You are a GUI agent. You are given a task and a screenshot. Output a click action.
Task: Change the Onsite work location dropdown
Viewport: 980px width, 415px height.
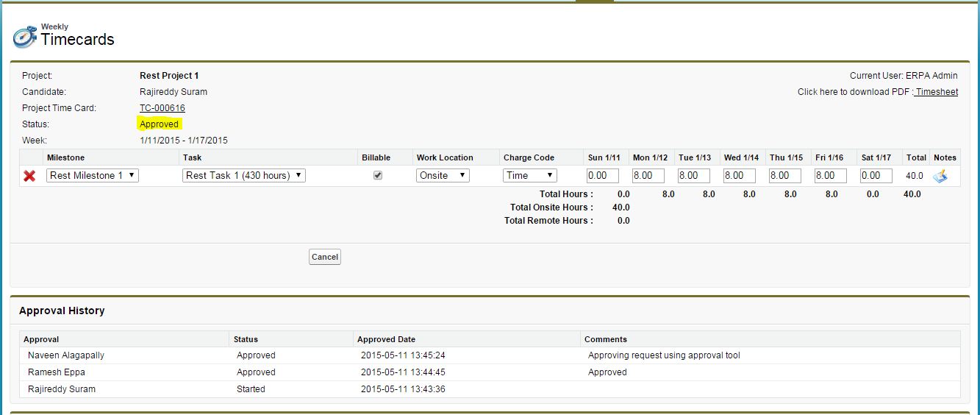443,175
